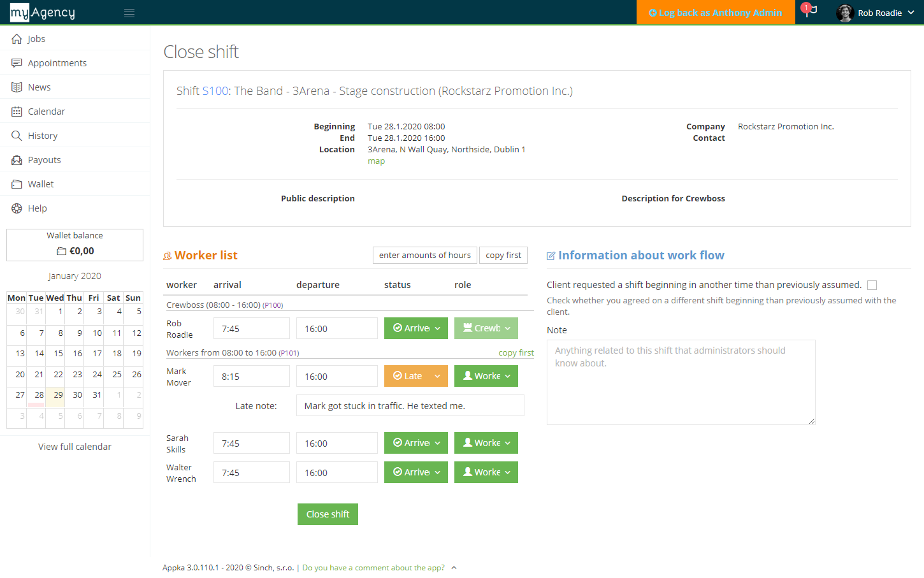Viewport: 924px width, 578px height.
Task: Click inside the Note text area
Action: click(681, 381)
